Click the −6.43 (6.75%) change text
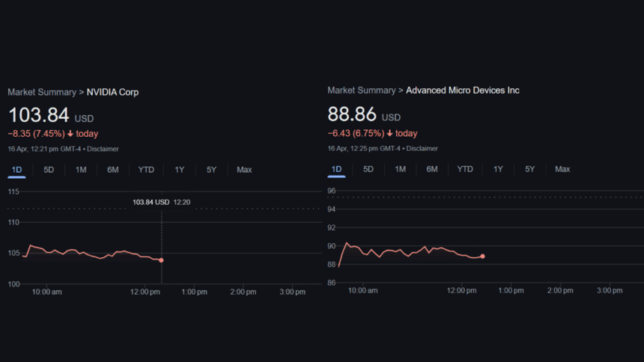644x362 pixels. coord(356,133)
